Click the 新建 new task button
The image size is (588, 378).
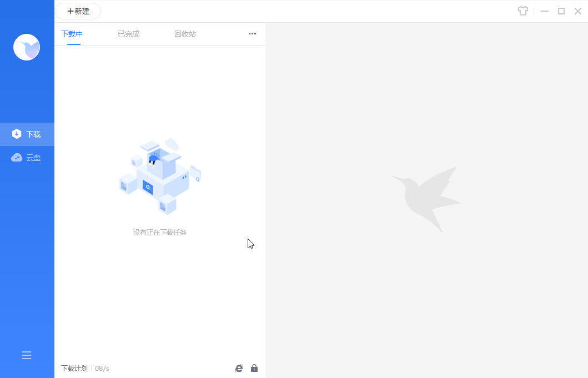tap(78, 11)
